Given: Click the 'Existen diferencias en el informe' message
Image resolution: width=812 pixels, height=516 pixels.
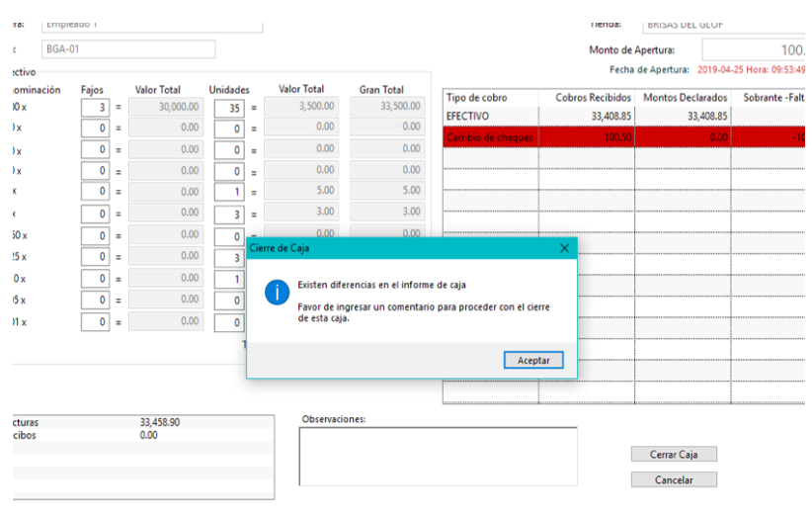Looking at the screenshot, I should (x=381, y=285).
